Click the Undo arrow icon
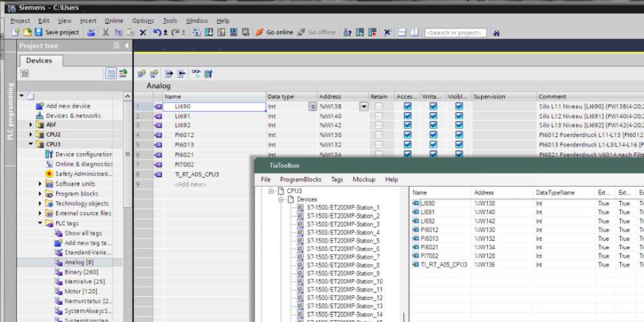 pos(157,32)
